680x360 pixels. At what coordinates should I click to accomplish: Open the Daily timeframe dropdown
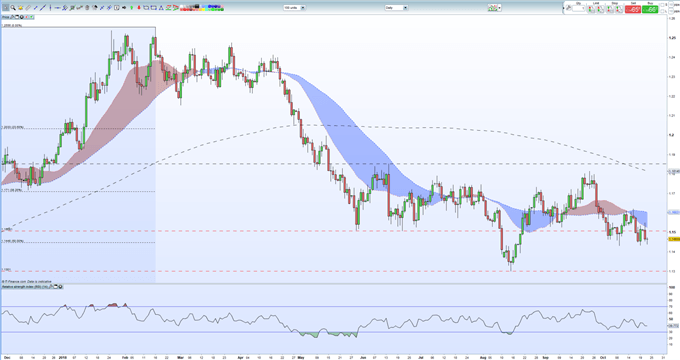(396, 7)
